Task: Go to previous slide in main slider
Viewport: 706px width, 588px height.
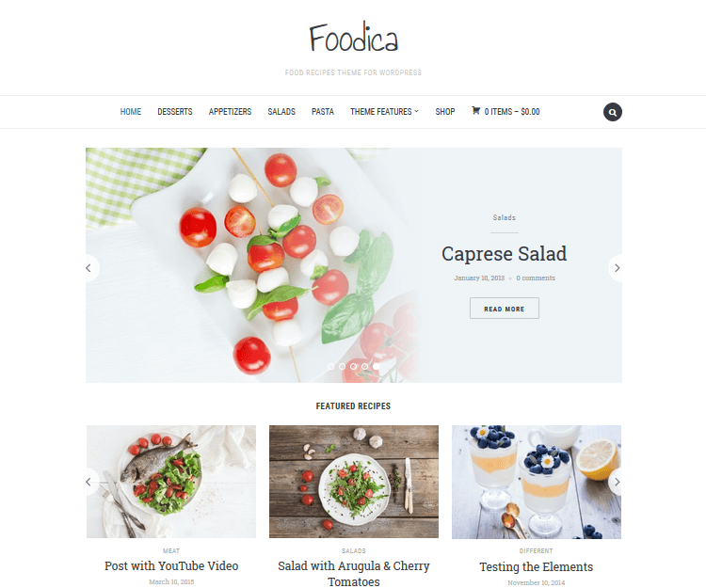Action: tap(90, 268)
